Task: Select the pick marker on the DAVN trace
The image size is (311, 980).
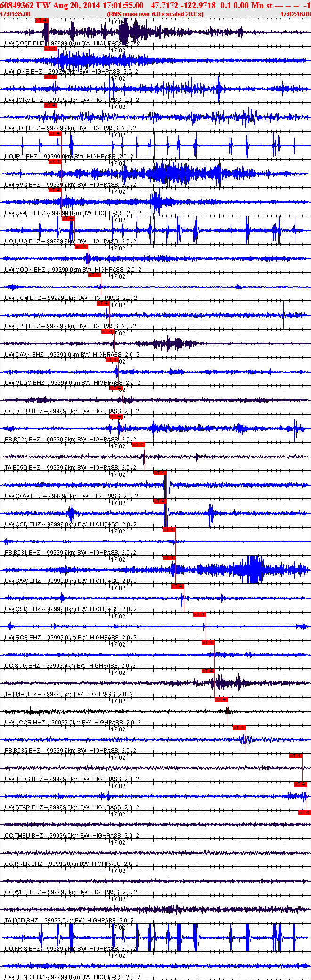Action: click(108, 332)
